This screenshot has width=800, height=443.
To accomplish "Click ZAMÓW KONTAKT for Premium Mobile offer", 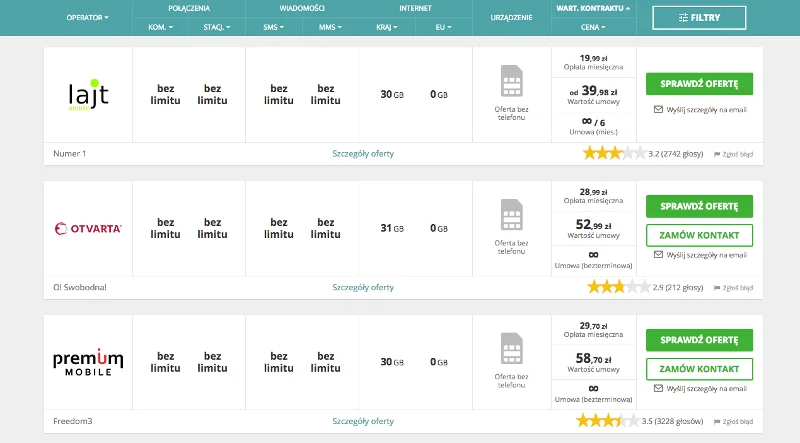I will click(x=699, y=369).
